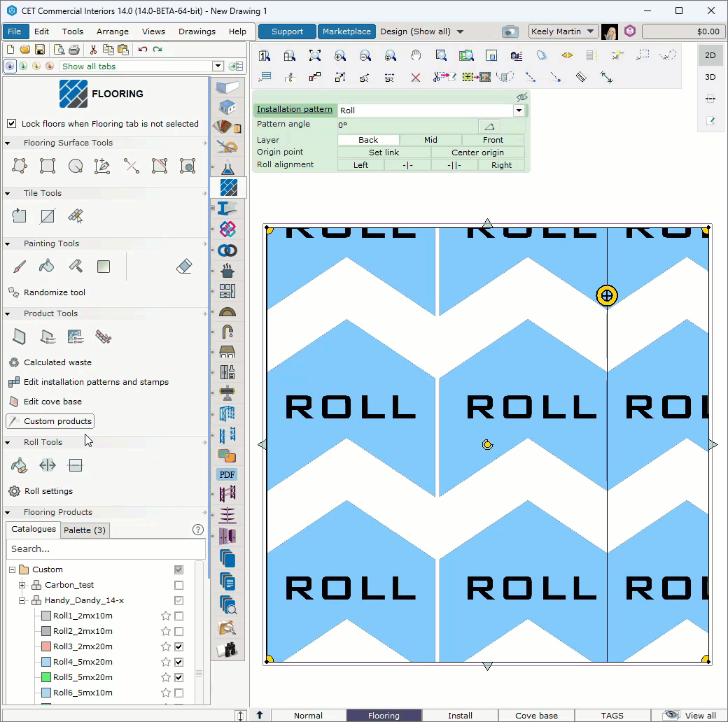The width and height of the screenshot is (728, 722).
Task: Switch to 3D view mode
Action: coord(710,77)
